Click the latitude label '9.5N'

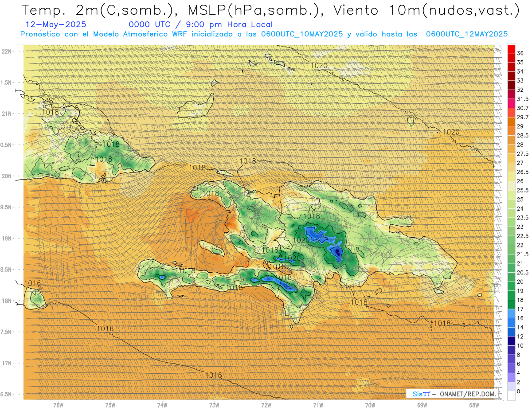click(7, 207)
